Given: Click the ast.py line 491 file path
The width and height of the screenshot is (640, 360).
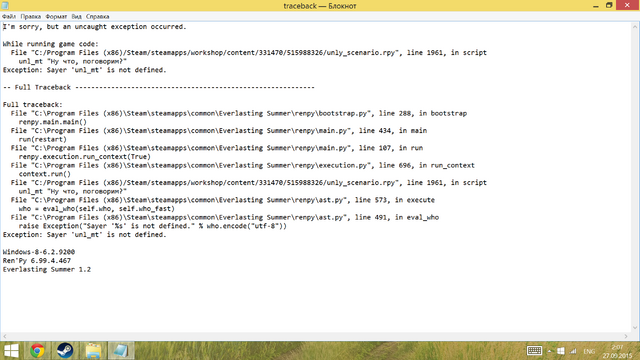Looking at the screenshot, I should tap(225, 218).
